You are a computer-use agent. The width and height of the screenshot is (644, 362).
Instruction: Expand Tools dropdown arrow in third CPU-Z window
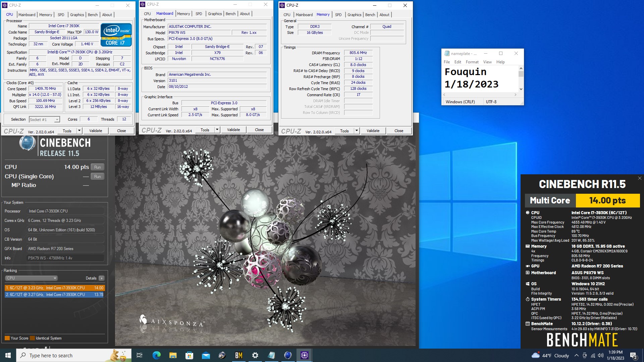(357, 131)
